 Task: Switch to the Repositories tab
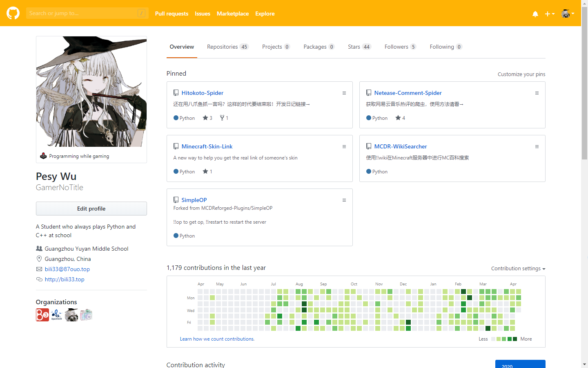222,47
